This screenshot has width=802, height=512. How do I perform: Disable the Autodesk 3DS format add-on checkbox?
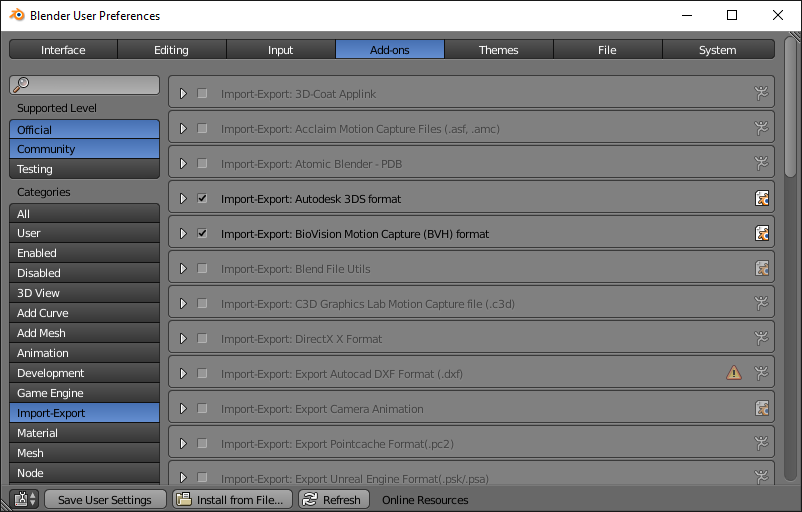tap(203, 198)
